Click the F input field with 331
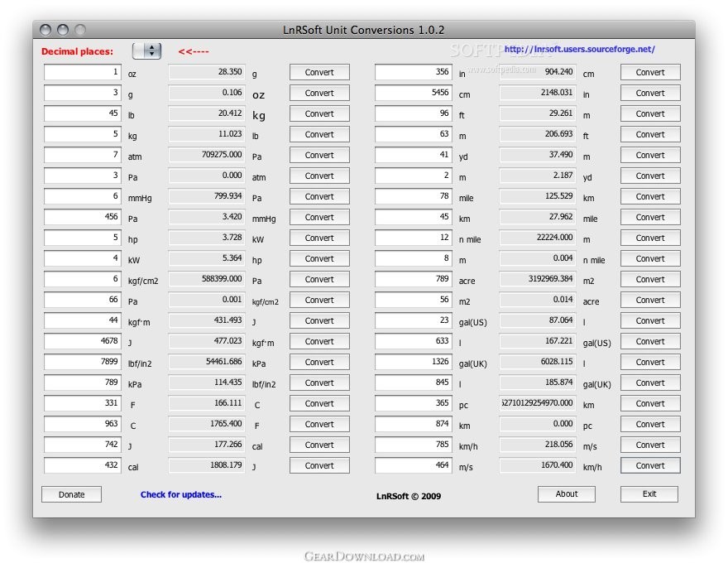This screenshot has width=728, height=563. coord(83,402)
